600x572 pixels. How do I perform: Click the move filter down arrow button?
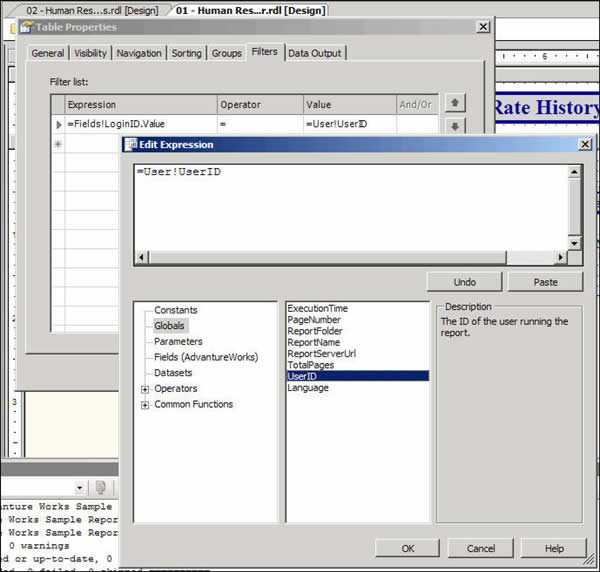(454, 126)
